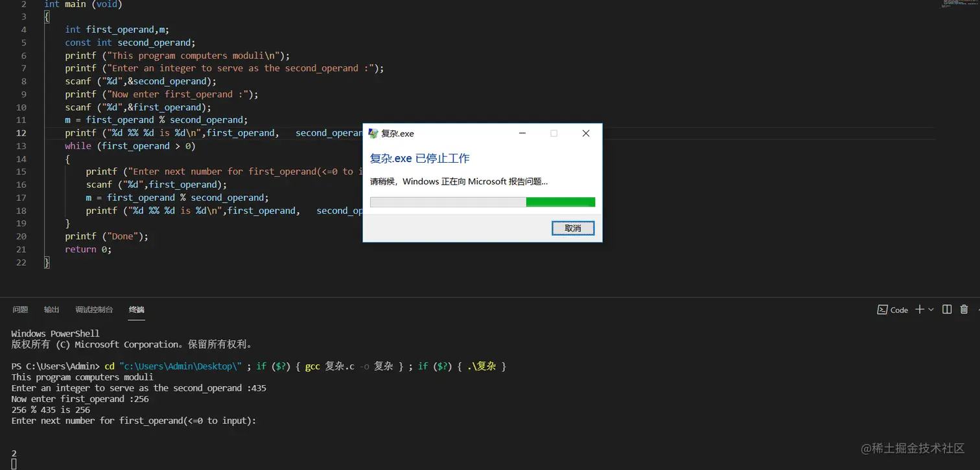This screenshot has height=470, width=980.
Task: Split the terminal panel
Action: 947,310
